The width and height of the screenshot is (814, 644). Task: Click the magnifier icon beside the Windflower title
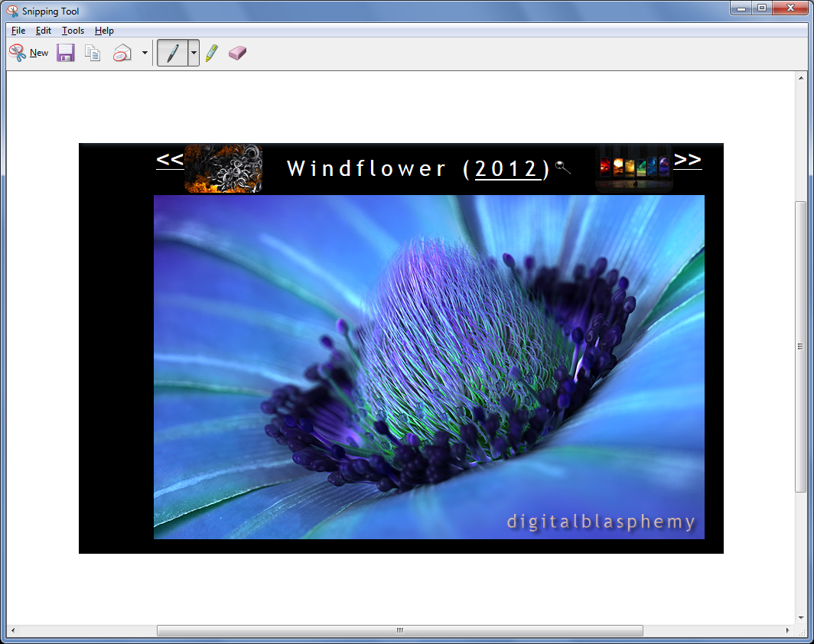(563, 168)
